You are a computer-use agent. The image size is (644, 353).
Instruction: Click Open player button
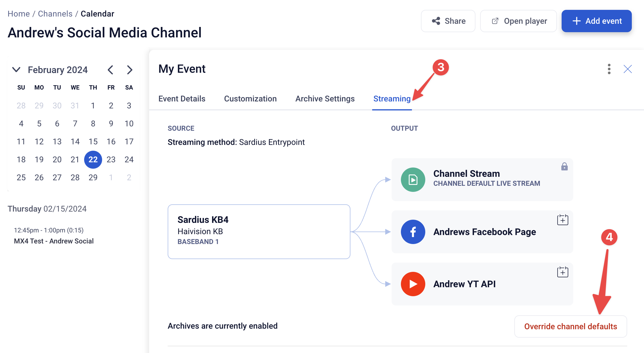518,21
